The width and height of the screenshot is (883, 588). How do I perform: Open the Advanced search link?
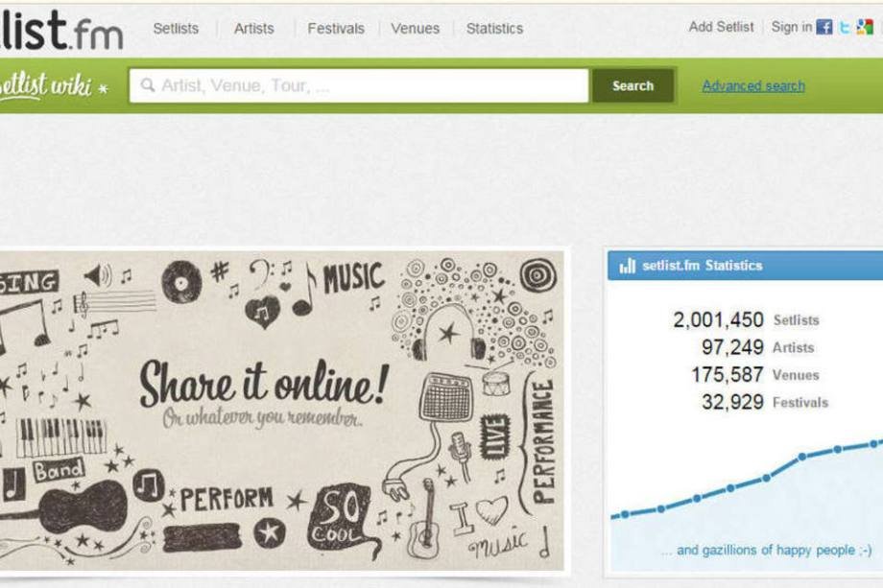click(x=752, y=86)
